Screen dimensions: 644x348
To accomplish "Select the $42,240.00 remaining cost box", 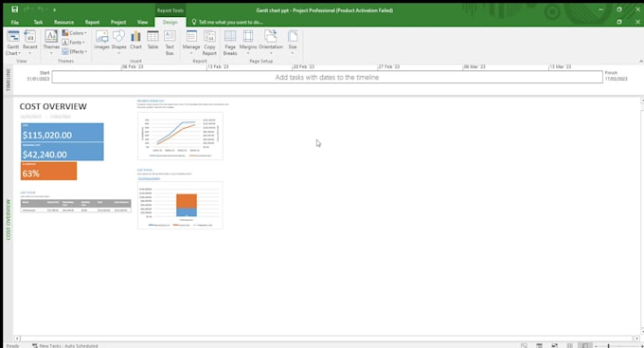I will (62, 152).
